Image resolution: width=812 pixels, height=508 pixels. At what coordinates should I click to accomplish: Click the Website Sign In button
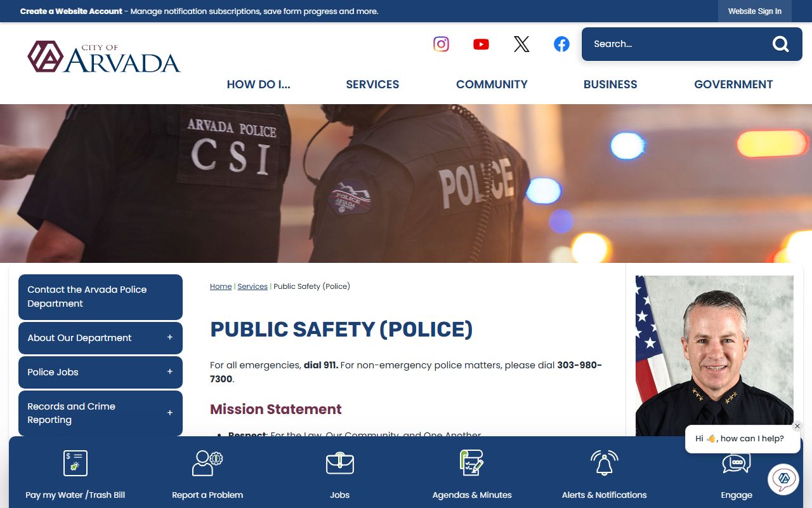click(754, 11)
